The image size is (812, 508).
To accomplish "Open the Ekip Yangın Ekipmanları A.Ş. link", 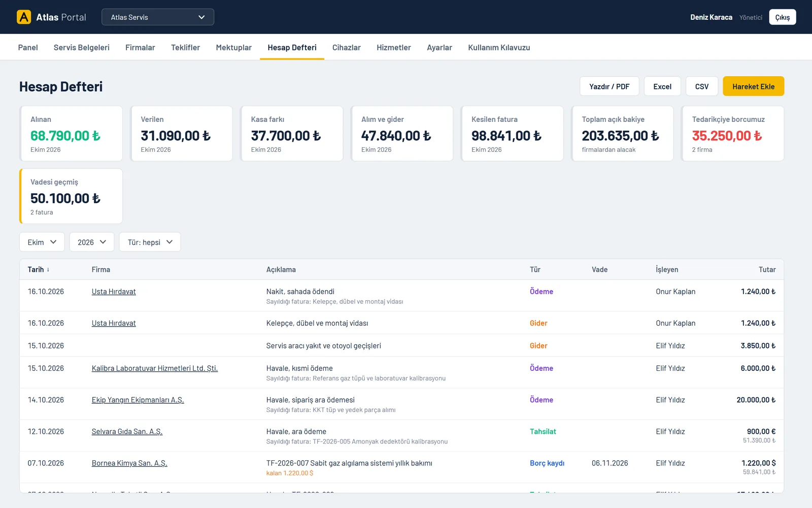I will (x=138, y=400).
